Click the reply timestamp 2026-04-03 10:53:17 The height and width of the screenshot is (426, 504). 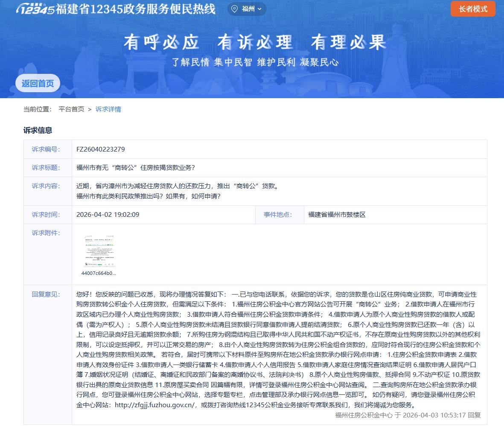(434, 415)
